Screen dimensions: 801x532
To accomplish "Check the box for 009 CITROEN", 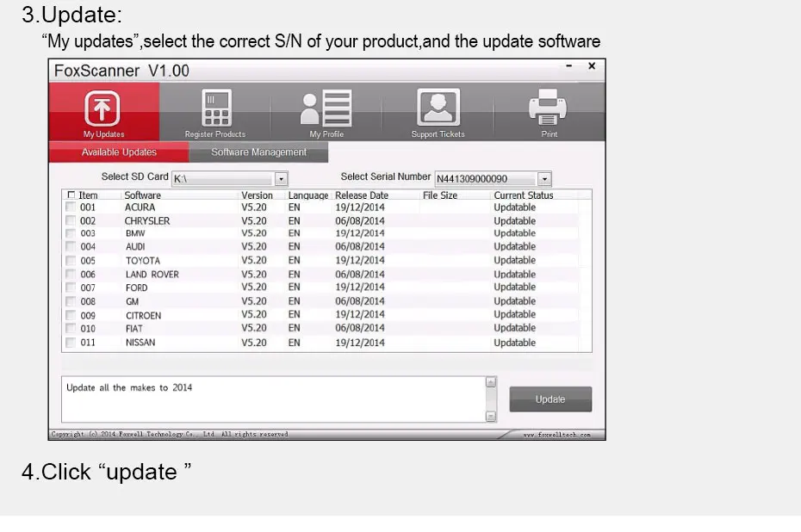I will [71, 315].
